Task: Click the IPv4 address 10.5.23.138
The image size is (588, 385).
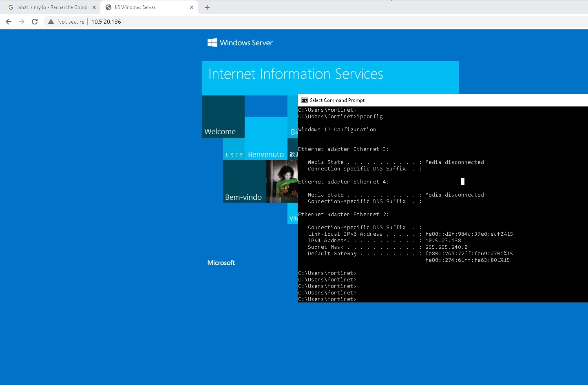Action: pyautogui.click(x=443, y=241)
